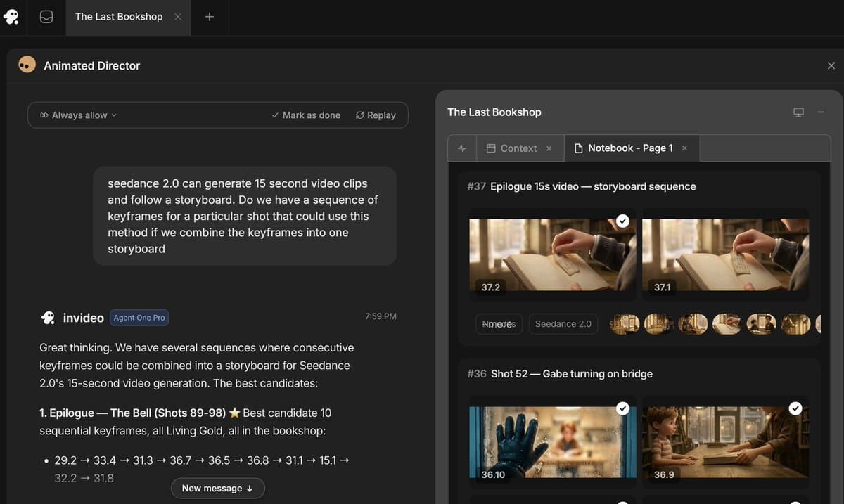
Task: Click the Seedance 2.0 chip
Action: pyautogui.click(x=563, y=324)
